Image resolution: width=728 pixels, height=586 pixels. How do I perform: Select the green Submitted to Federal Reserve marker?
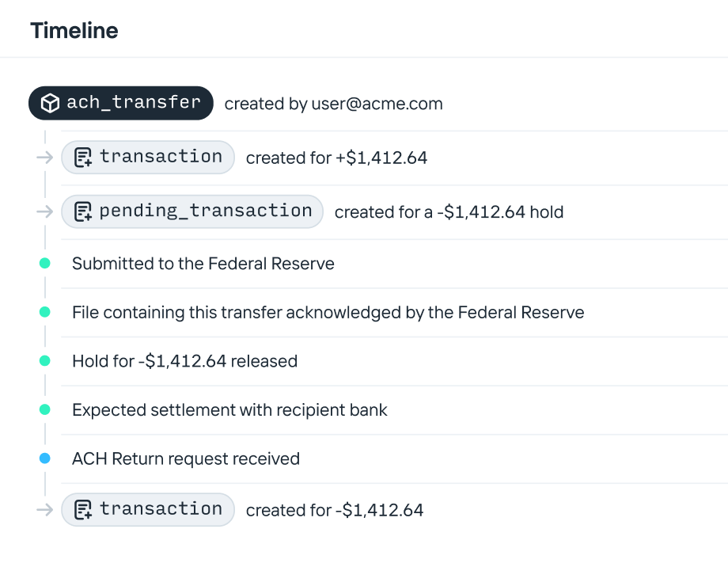tap(45, 263)
